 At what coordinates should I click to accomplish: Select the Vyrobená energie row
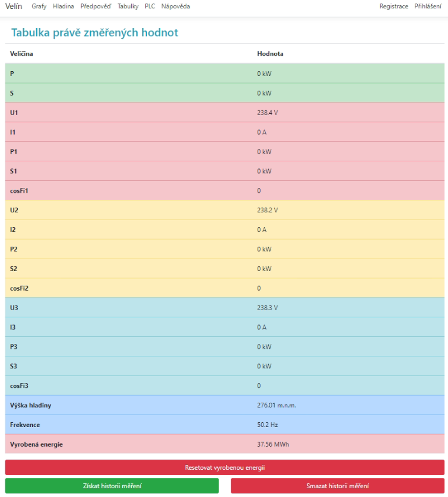(224, 444)
